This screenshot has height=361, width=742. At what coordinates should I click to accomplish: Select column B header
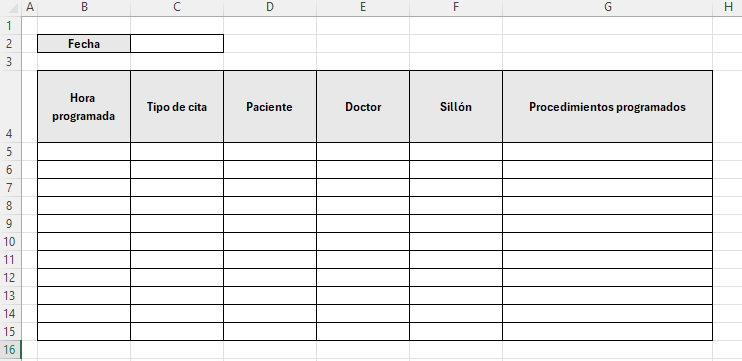pos(84,7)
